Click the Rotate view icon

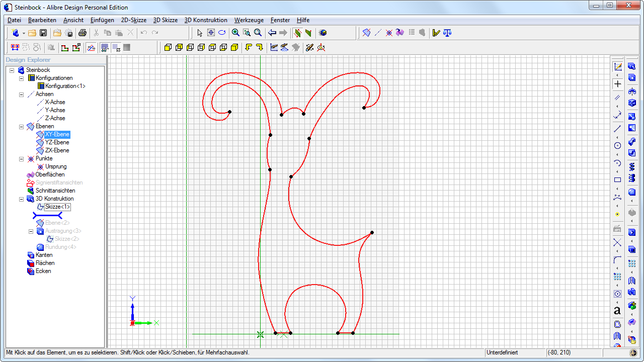pyautogui.click(x=222, y=33)
